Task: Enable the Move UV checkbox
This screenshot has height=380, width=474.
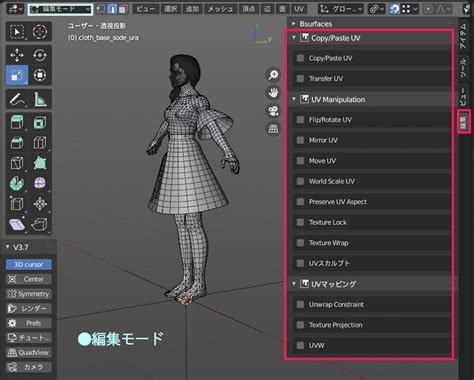Action: pyautogui.click(x=300, y=161)
